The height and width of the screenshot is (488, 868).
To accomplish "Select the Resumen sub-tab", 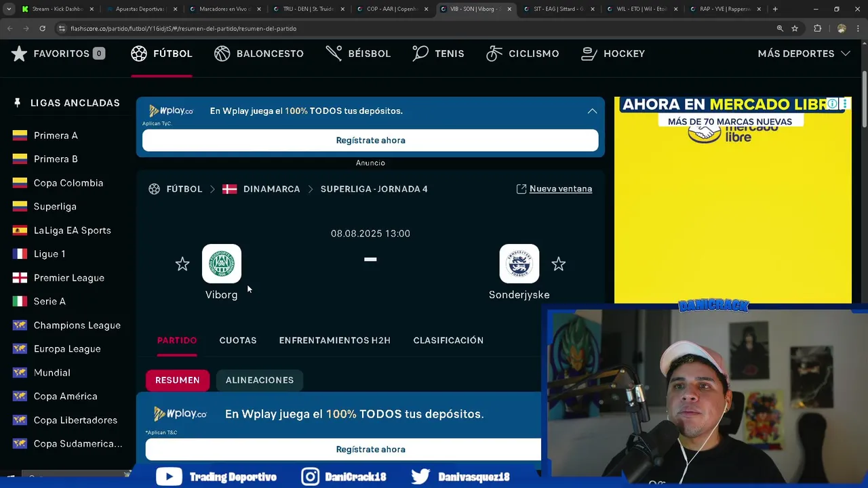I will coord(178,380).
